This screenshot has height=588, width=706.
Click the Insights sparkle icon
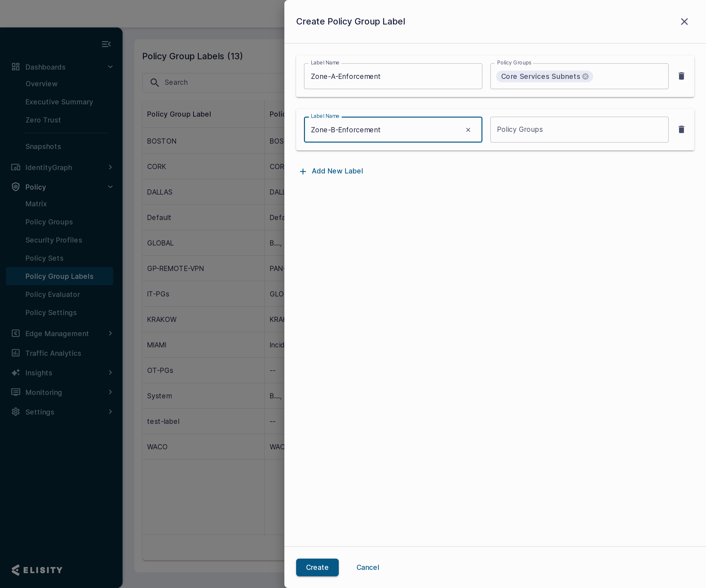tap(15, 373)
